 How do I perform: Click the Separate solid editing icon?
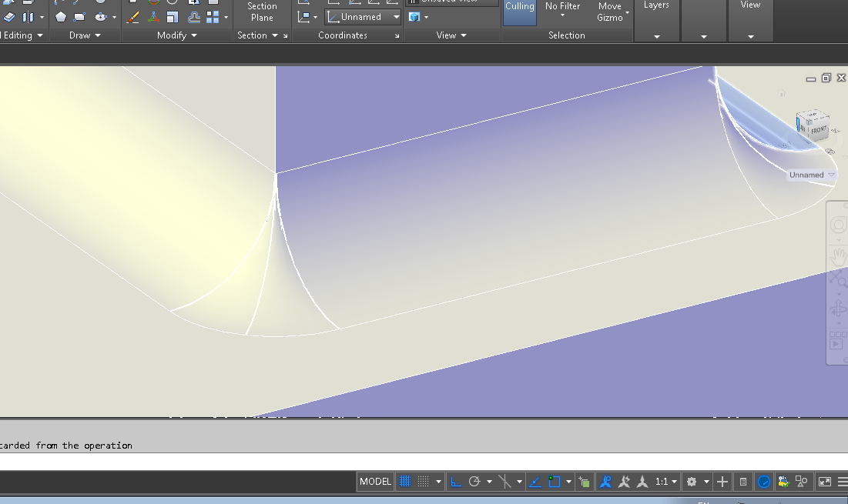pos(28,17)
